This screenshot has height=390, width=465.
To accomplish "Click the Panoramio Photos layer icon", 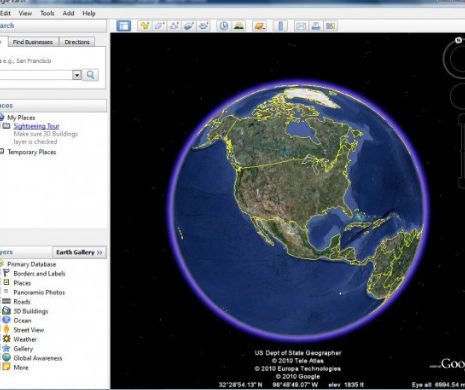I will (x=6, y=292).
